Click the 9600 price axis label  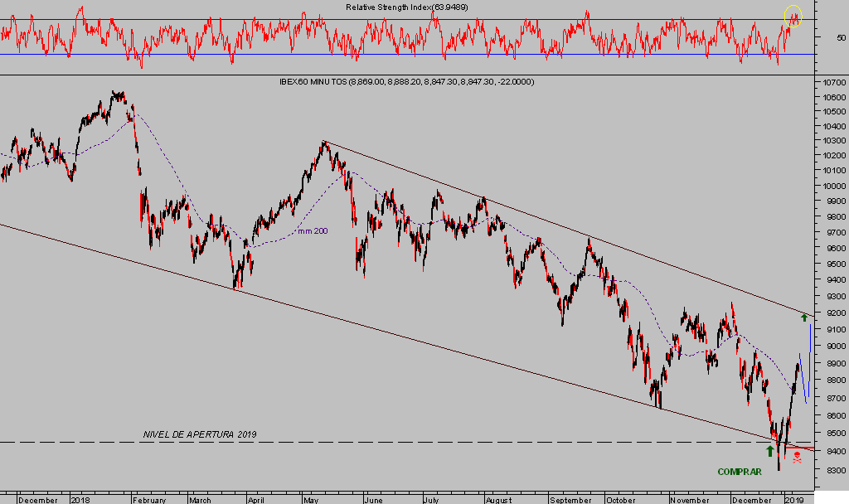coord(836,248)
